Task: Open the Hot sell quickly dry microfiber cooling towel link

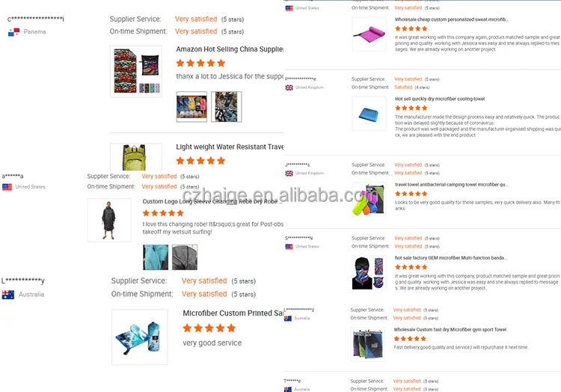Action: pos(440,99)
